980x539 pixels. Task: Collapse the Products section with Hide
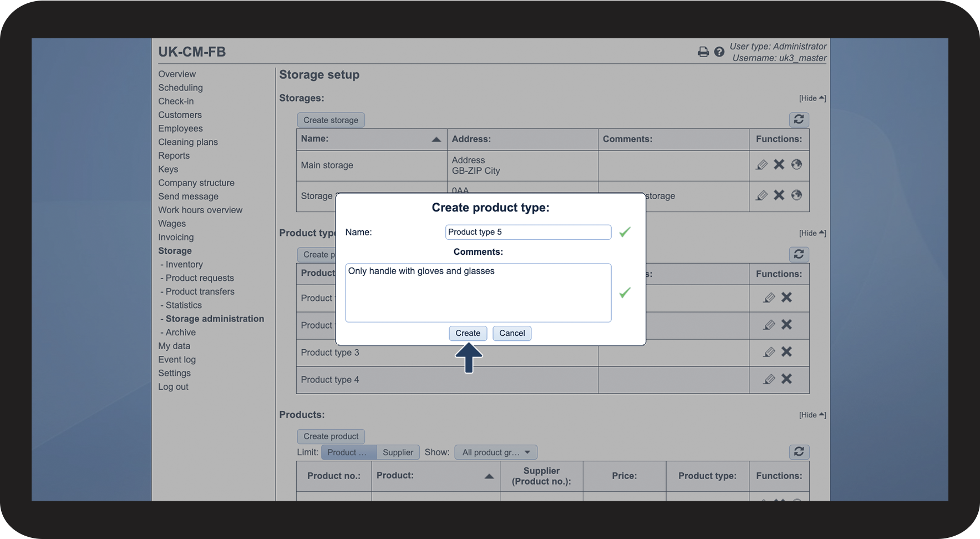click(x=812, y=415)
